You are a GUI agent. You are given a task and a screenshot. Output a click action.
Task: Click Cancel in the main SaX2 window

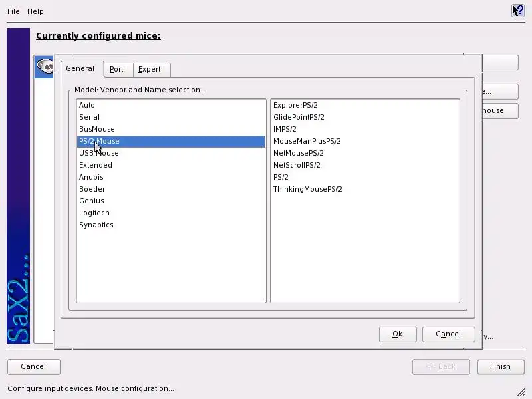pos(34,367)
